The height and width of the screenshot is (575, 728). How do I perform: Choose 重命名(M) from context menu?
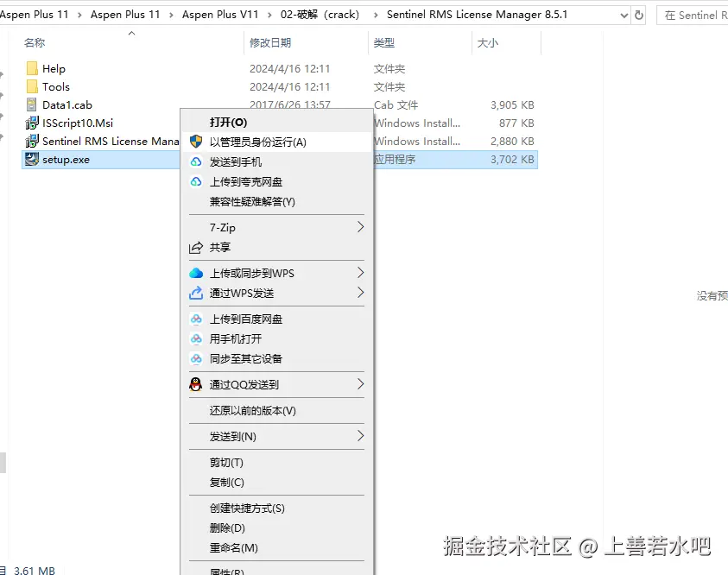[x=276, y=548]
